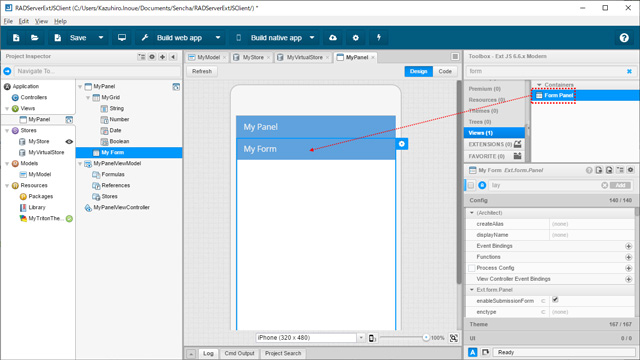640x360 pixels.
Task: Click the blue navigate arrow icon
Action: [x=7, y=71]
